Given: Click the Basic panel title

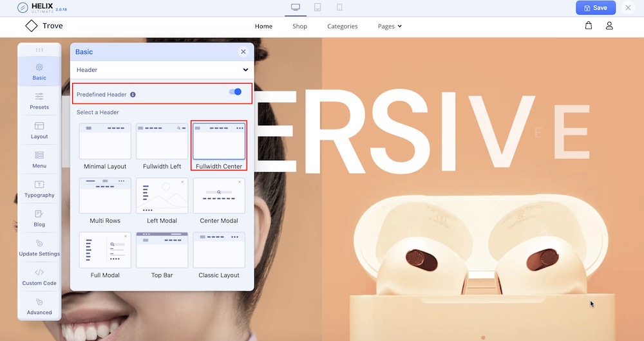Looking at the screenshot, I should (84, 51).
